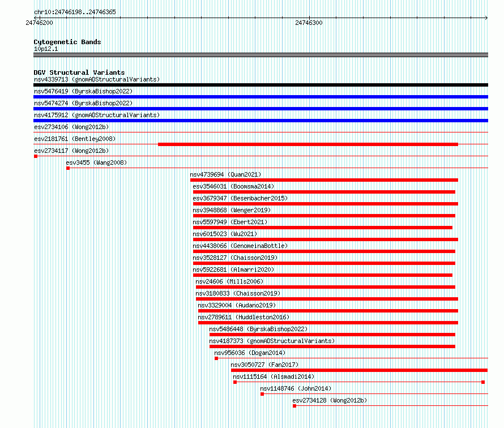The height and width of the screenshot is (428, 504).
Task: Open nsv4739694 (Quan2021) variant details
Action: pos(225,174)
